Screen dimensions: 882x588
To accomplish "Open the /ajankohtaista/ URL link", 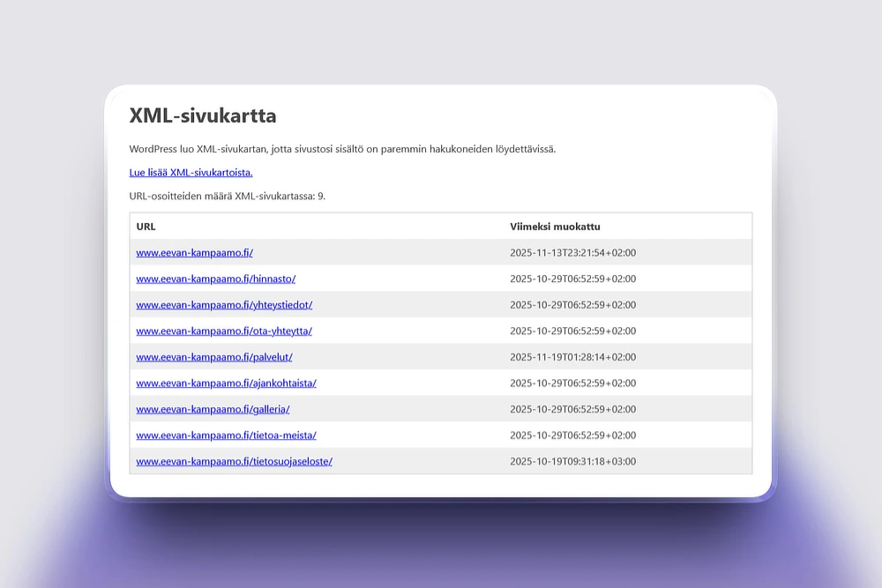I will [226, 383].
